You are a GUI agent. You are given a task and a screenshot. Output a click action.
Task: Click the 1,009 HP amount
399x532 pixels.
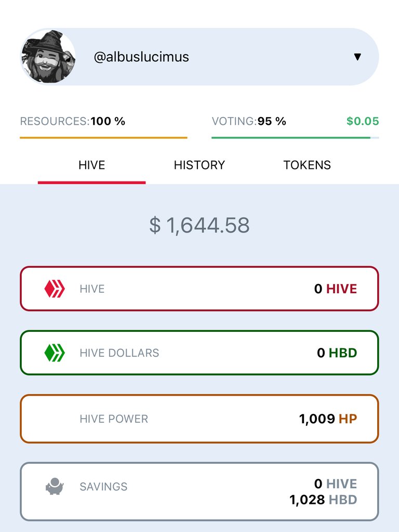point(328,419)
